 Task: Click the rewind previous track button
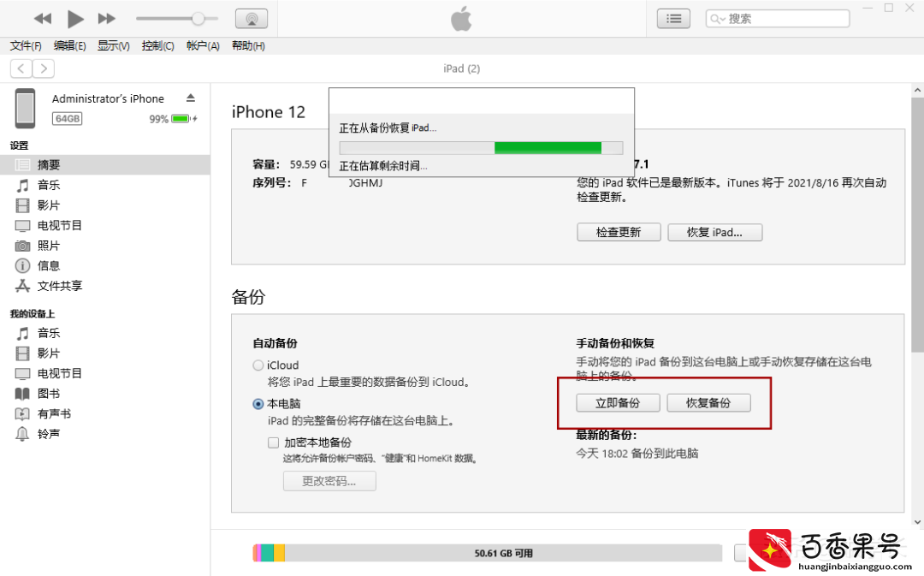point(43,19)
